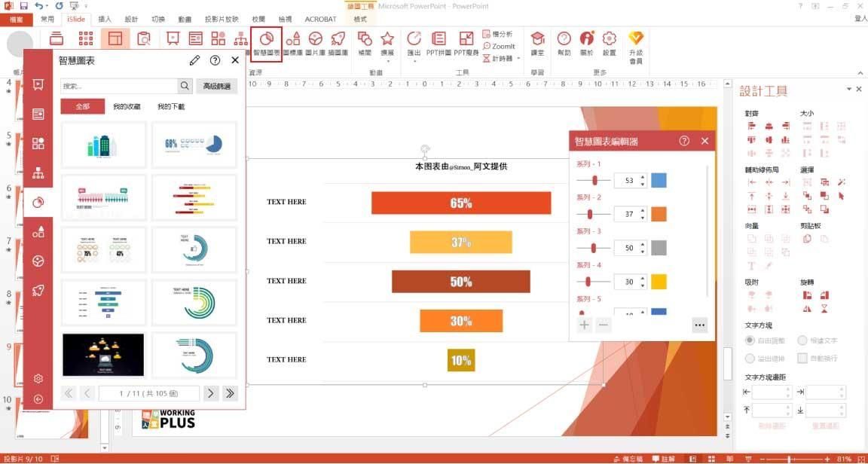Open the 圖片庫 image library
Image resolution: width=868 pixels, height=464 pixels.
pyautogui.click(x=316, y=39)
